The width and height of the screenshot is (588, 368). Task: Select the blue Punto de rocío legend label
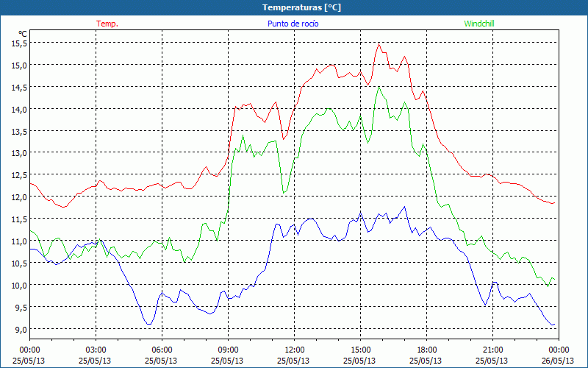click(x=293, y=24)
